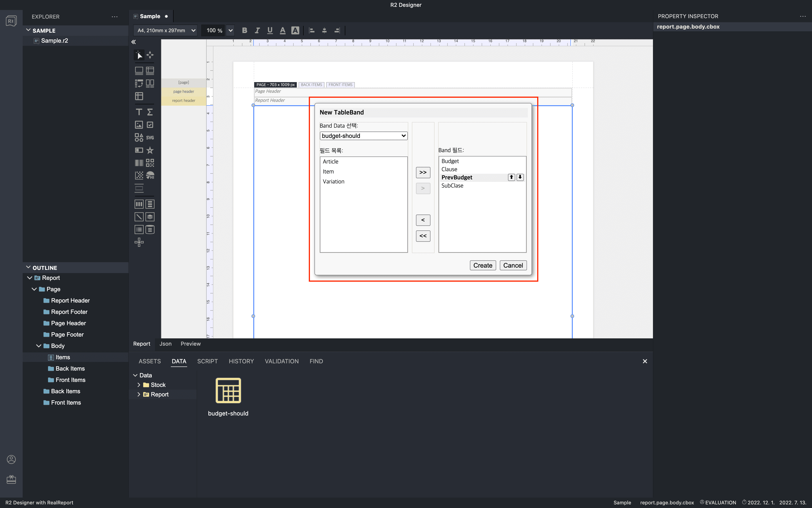812x508 pixels.
Task: Select the list band tool
Action: [x=139, y=230]
